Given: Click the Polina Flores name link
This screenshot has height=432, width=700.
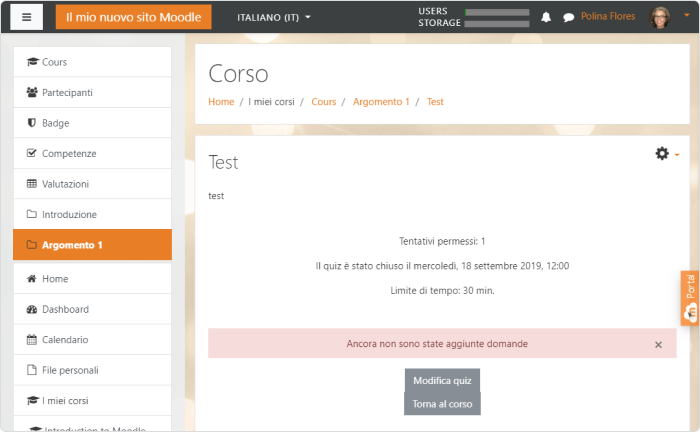Looking at the screenshot, I should pos(608,17).
